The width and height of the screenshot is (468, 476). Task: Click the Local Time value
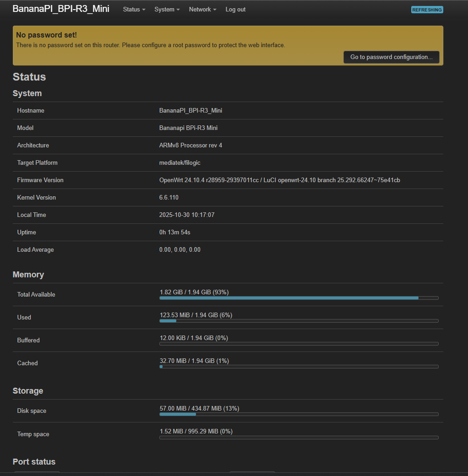click(187, 215)
